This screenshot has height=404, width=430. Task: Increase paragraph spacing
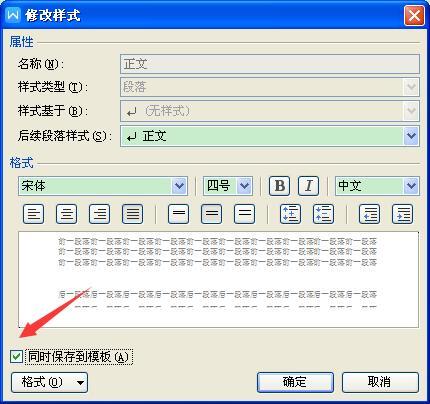click(x=290, y=214)
